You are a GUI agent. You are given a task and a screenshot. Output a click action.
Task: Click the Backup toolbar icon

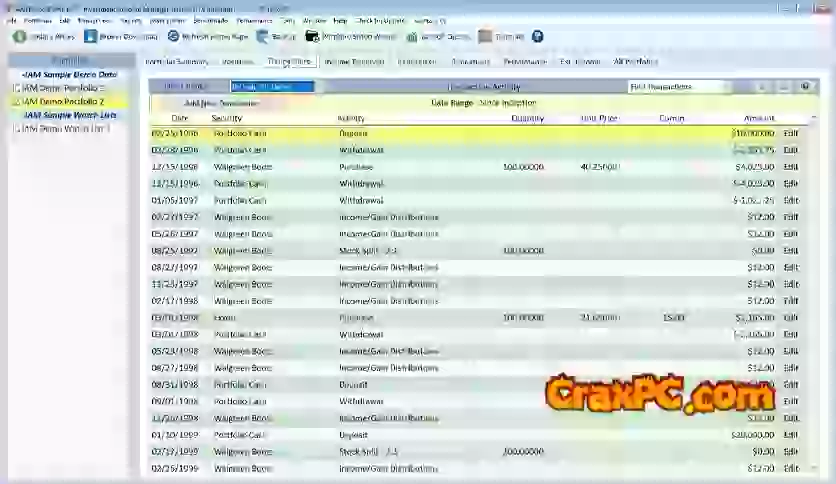262,36
